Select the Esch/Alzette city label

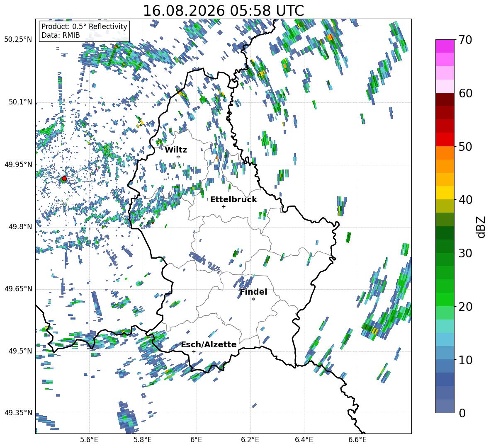209,344
